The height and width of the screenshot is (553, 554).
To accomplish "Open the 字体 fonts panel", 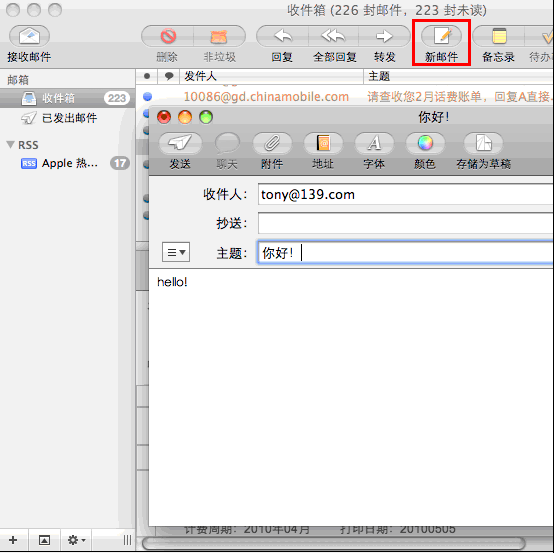I will tap(374, 143).
